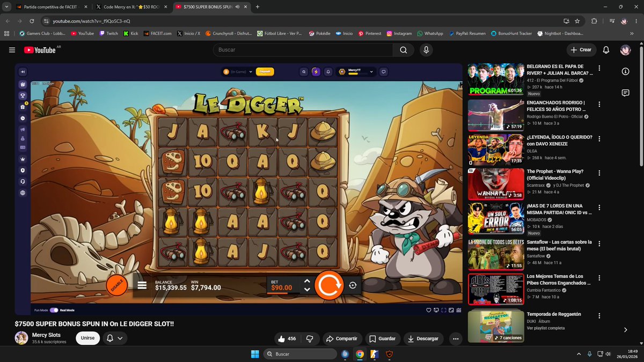Viewport: 644px width, 362px height.
Task: Open the YouTube account avatar menu
Action: 625,50
